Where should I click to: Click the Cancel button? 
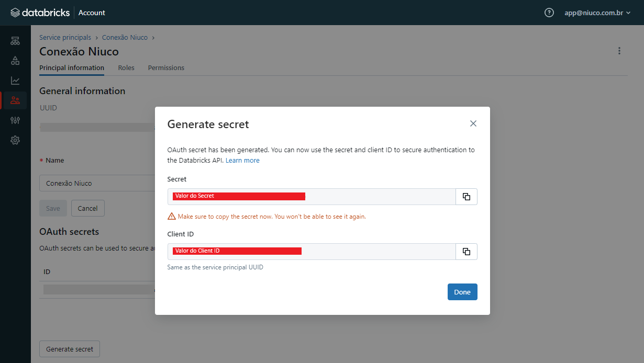point(88,208)
